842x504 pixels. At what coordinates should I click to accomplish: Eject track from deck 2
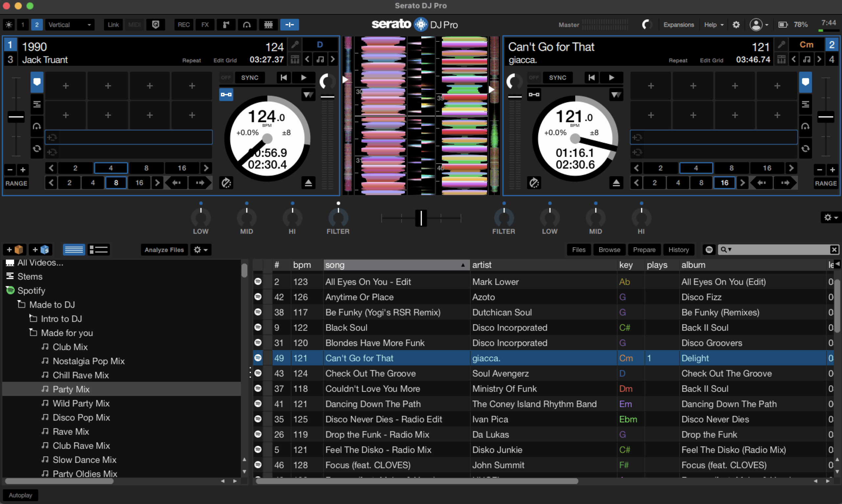[616, 183]
